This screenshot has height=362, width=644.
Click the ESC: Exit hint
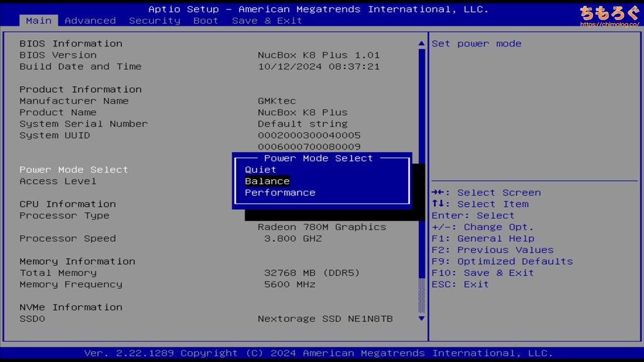tap(460, 285)
